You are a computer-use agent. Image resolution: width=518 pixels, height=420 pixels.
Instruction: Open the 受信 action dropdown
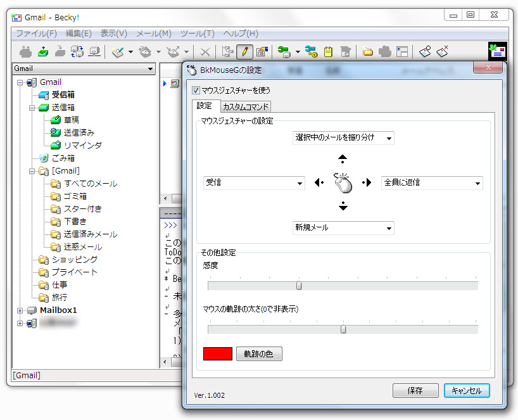[x=253, y=182]
